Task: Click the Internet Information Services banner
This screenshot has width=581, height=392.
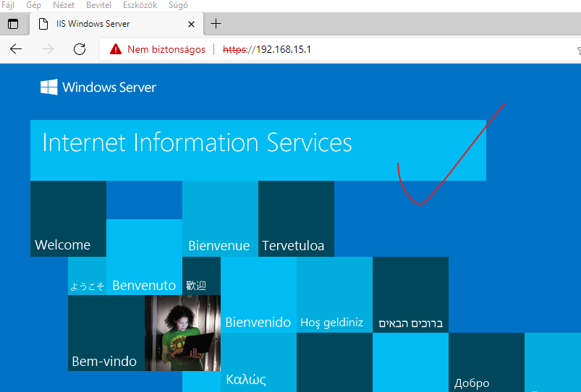Action: click(x=258, y=150)
